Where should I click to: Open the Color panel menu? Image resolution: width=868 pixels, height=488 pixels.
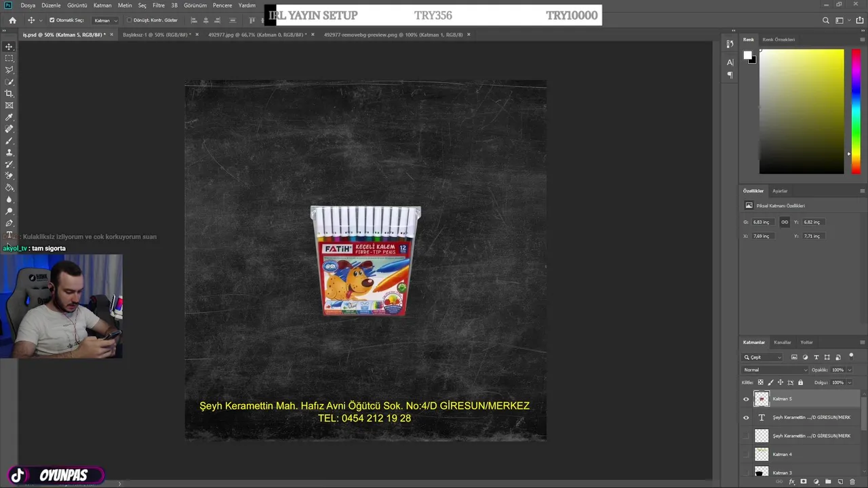coord(862,39)
